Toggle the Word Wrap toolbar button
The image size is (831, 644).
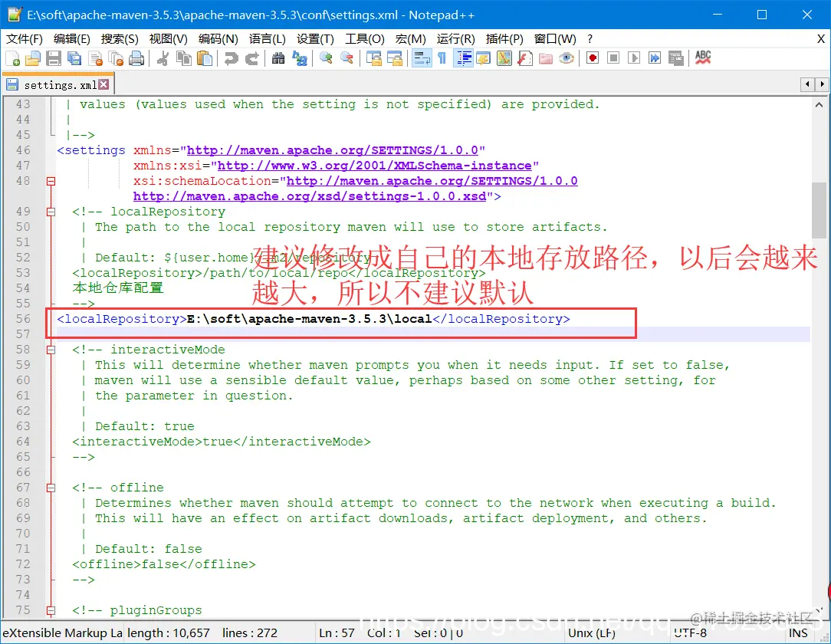click(x=422, y=58)
